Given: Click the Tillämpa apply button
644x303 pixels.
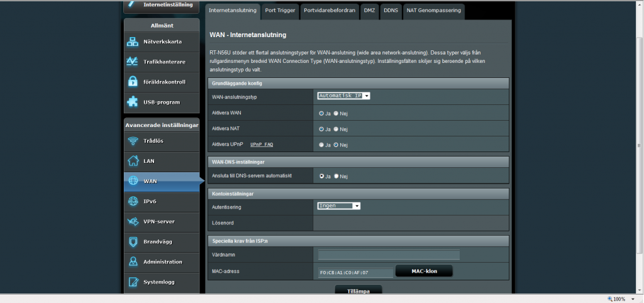Looking at the screenshot, I should pyautogui.click(x=358, y=290).
